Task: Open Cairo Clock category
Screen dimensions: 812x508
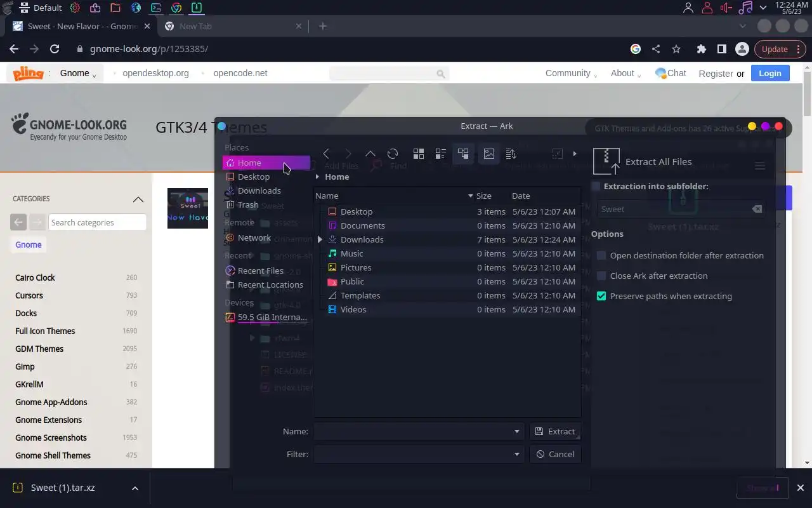Action: 35,277
